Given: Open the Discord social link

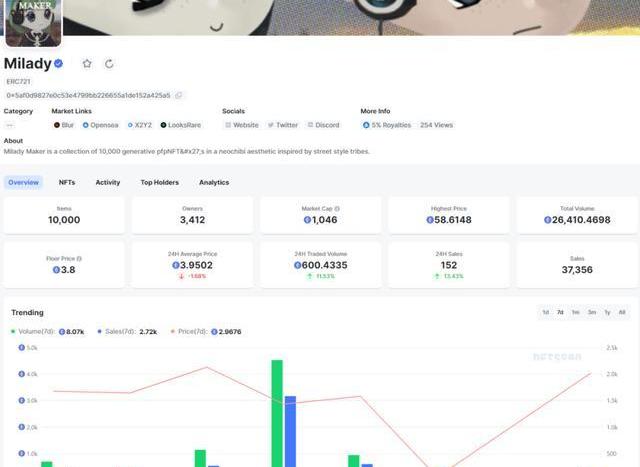Looking at the screenshot, I should 323,125.
